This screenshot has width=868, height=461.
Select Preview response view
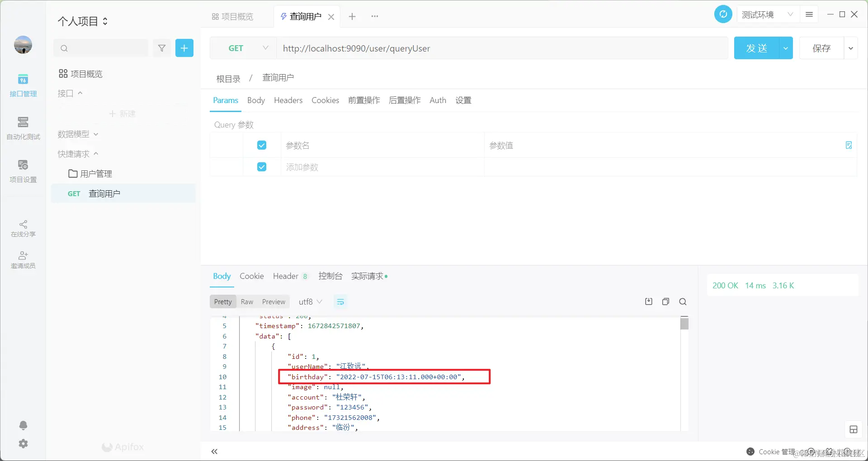(274, 302)
